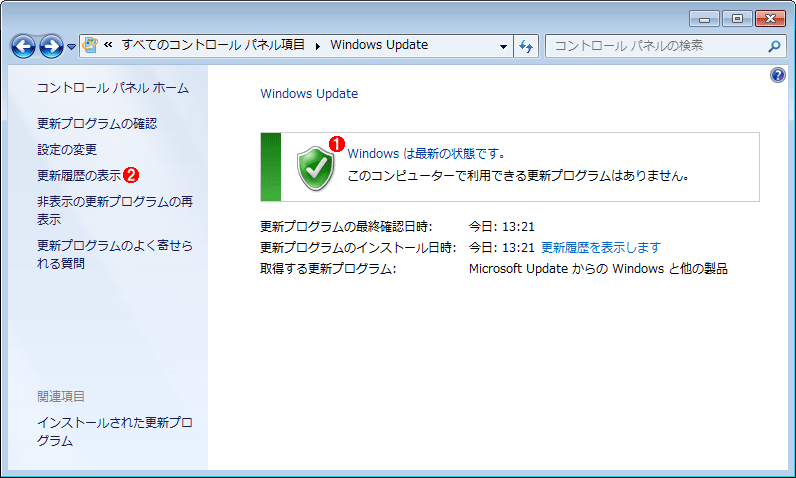Click the magnifier search icon
796x478 pixels.
(x=774, y=46)
